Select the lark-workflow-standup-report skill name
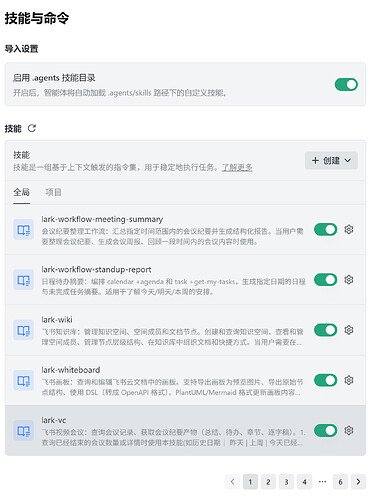The image size is (374, 500). pos(96,269)
